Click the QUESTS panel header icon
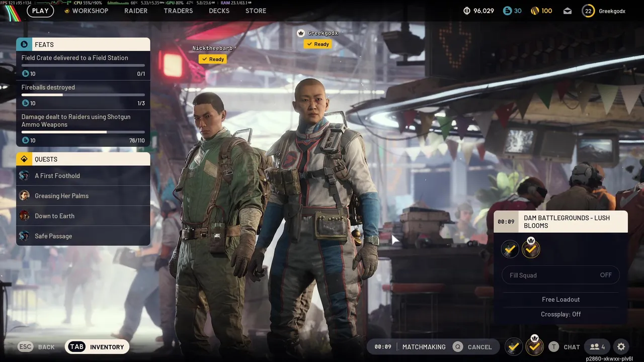Viewport: 644px width, 362px height. 24,159
